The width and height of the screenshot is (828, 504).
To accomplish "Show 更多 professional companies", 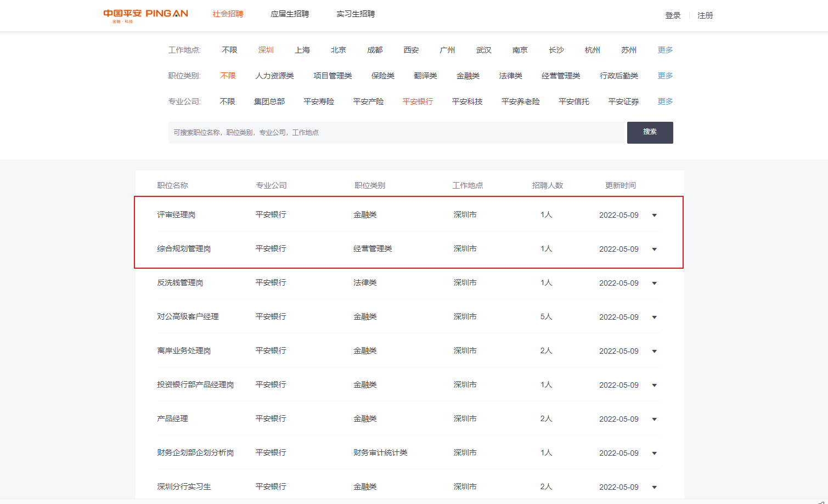I will tap(665, 101).
